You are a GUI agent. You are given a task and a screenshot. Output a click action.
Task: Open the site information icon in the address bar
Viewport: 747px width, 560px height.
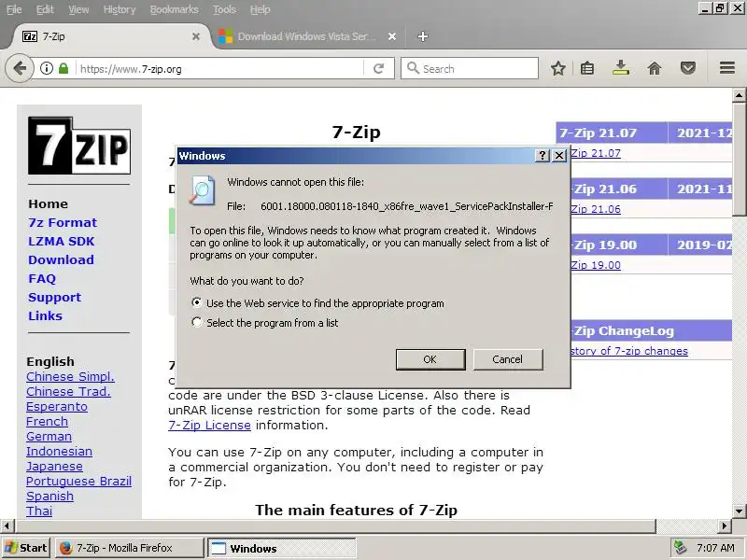coord(46,68)
